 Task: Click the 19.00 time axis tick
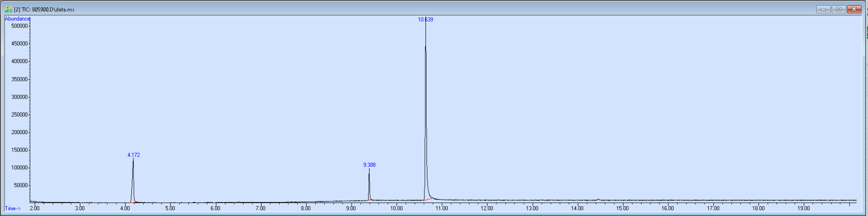tap(803, 208)
